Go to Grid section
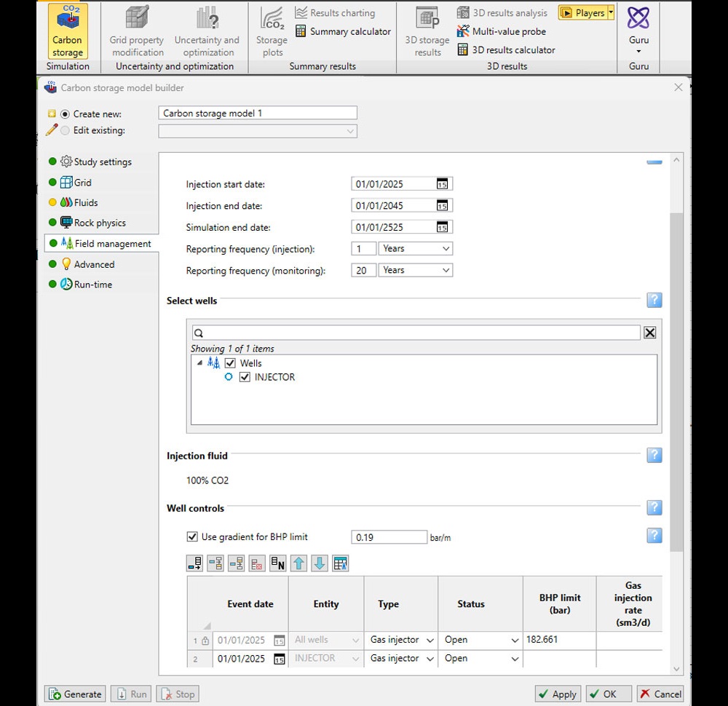The image size is (728, 706). pos(76,183)
